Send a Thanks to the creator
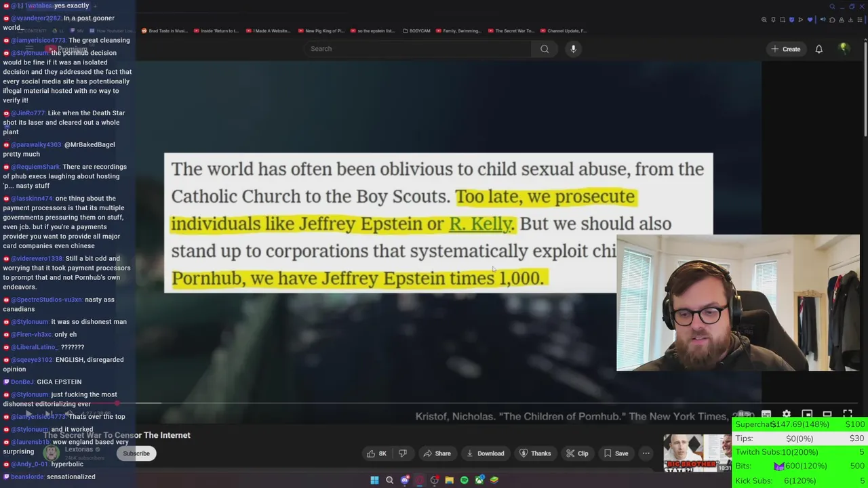The height and width of the screenshot is (488, 868). click(x=534, y=453)
